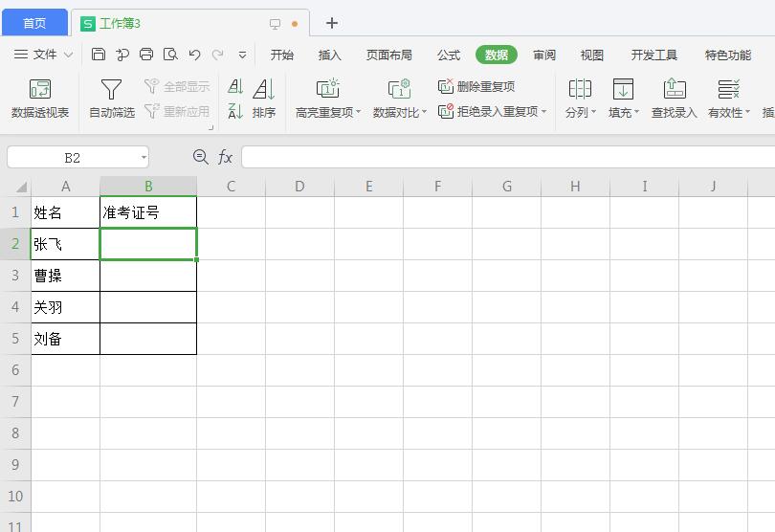The height and width of the screenshot is (532, 775).
Task: Click Show All (全部显示) filter option
Action: pyautogui.click(x=177, y=86)
